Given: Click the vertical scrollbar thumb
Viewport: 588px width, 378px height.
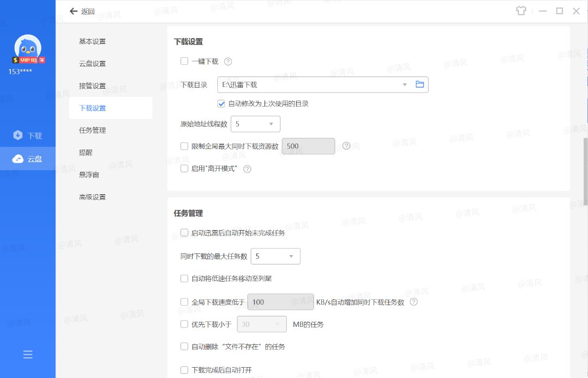Looking at the screenshot, I should point(585,171).
